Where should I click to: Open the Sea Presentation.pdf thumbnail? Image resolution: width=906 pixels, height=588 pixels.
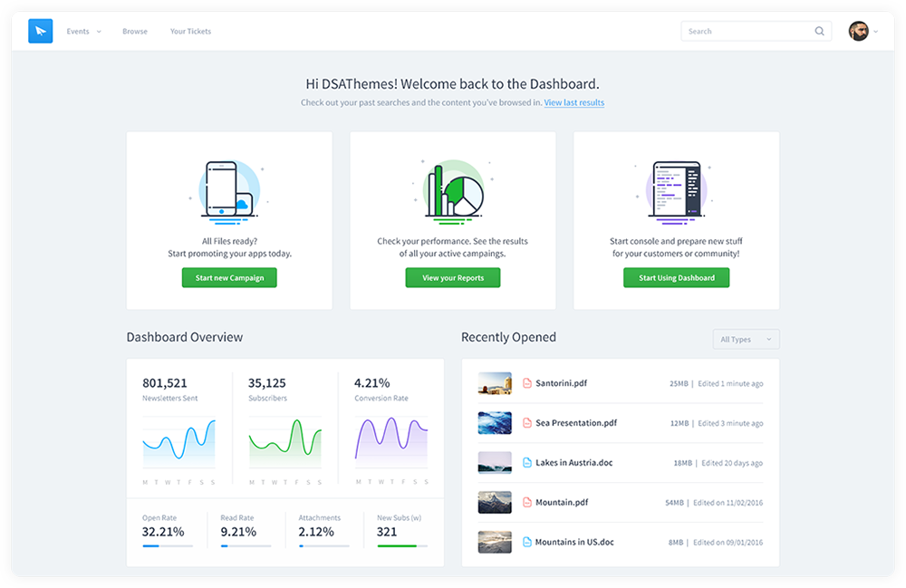[495, 423]
